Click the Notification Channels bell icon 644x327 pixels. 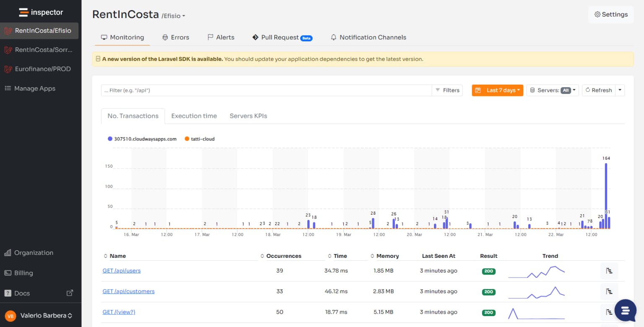coord(334,37)
